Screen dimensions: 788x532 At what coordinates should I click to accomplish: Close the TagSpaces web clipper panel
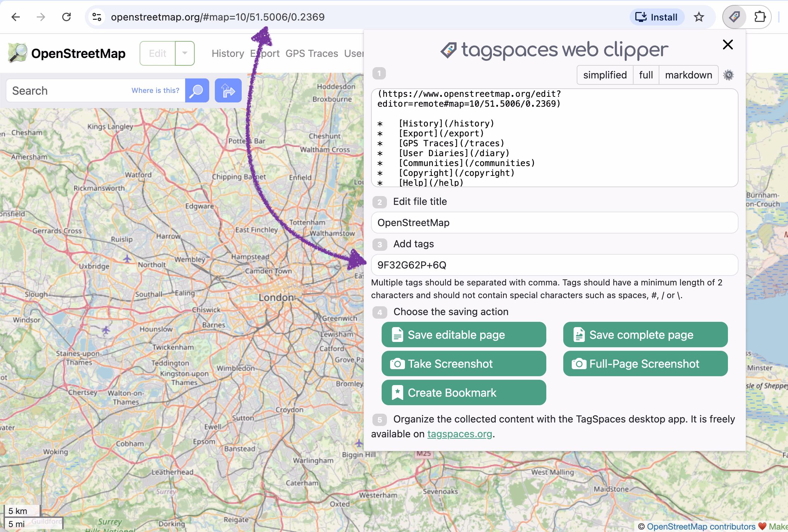(728, 45)
